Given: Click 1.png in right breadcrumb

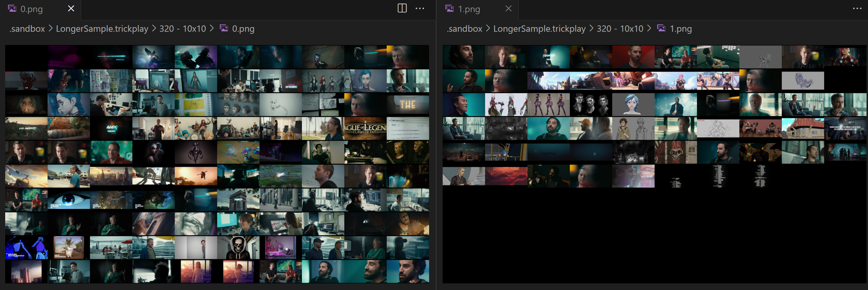Looking at the screenshot, I should pyautogui.click(x=681, y=29).
